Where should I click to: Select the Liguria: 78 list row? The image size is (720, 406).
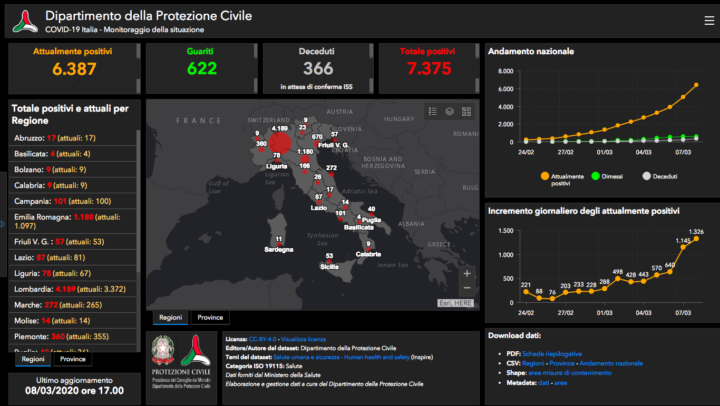(x=73, y=273)
